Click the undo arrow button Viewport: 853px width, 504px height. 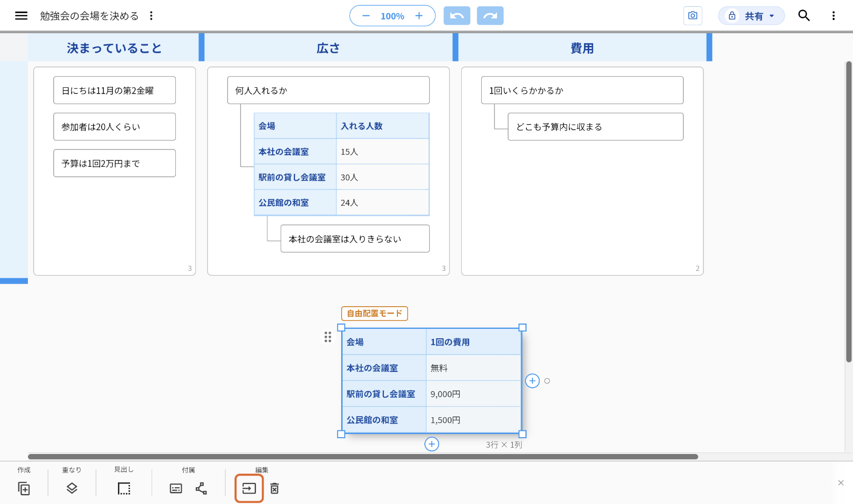[457, 16]
